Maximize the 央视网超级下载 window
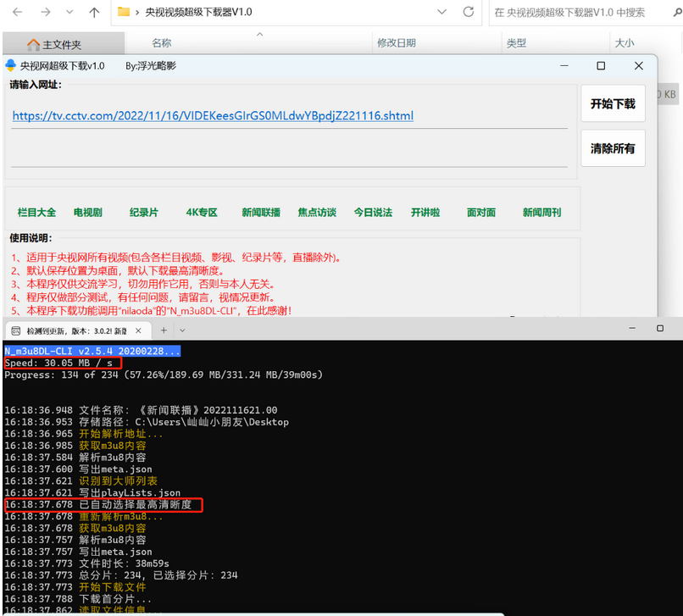Viewport: 683px width, 616px height. (x=601, y=66)
